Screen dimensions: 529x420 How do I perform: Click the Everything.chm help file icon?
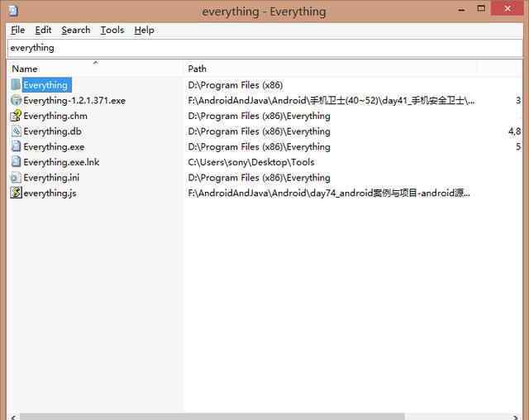click(16, 116)
